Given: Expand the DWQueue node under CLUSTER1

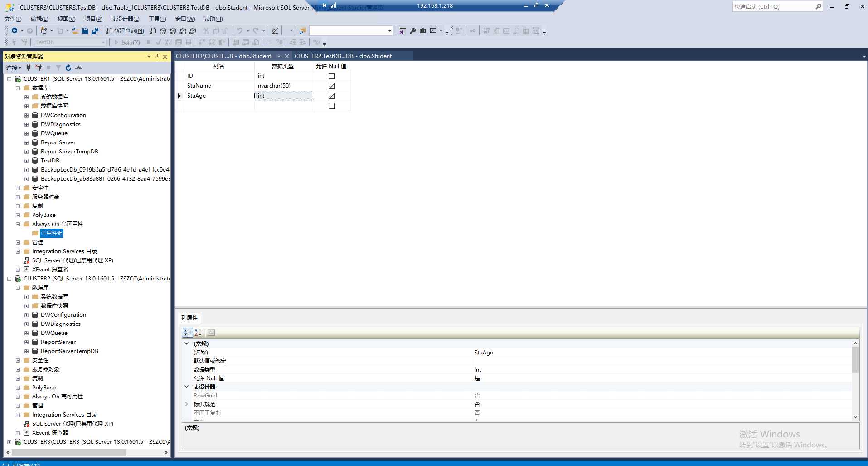Looking at the screenshot, I should coord(26,133).
